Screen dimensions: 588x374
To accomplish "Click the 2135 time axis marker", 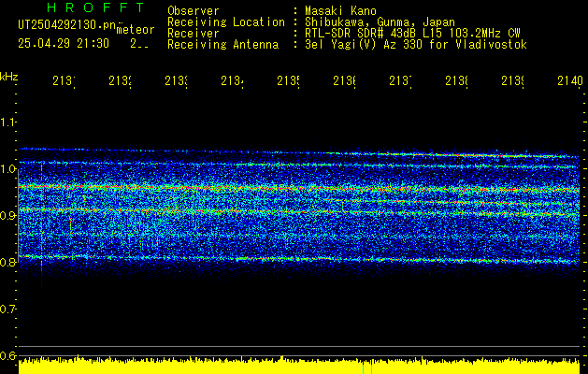I will point(289,81).
